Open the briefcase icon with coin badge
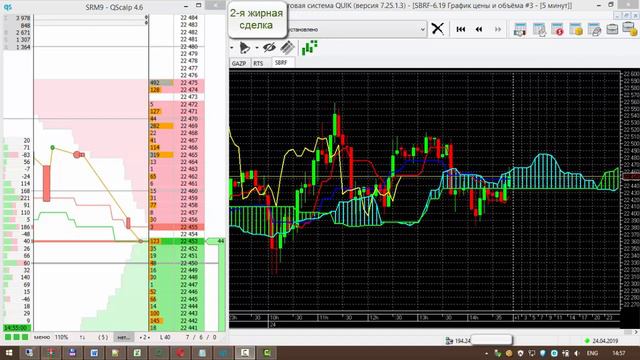The image size is (640, 360). click(630, 29)
